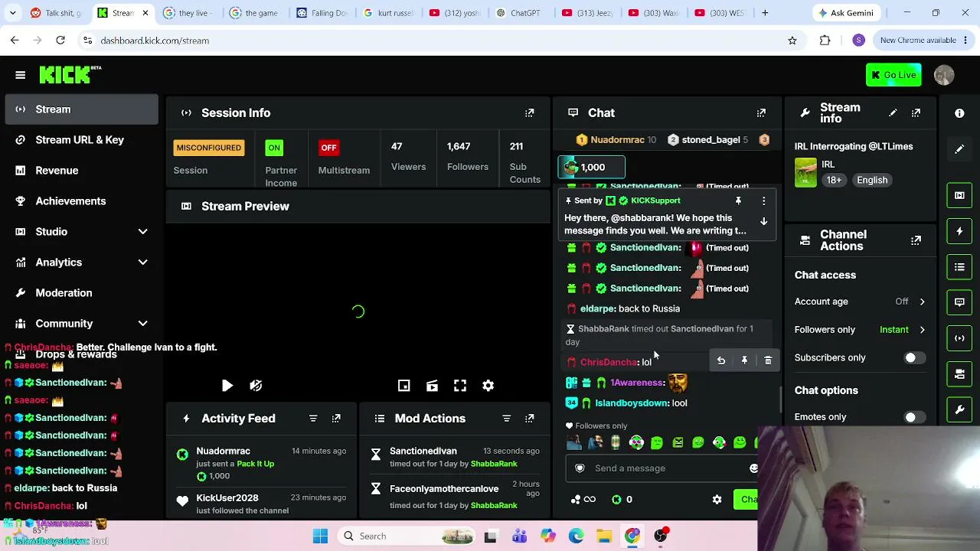Open the Moderation page

81,293
